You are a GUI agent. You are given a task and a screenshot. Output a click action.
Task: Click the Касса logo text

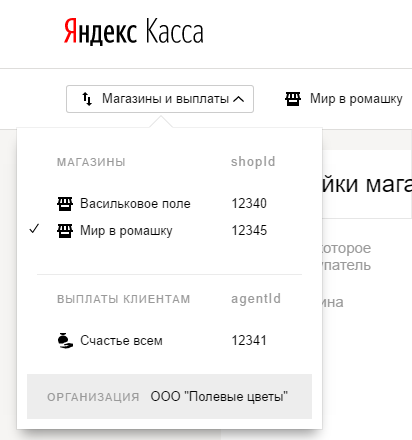click(174, 31)
